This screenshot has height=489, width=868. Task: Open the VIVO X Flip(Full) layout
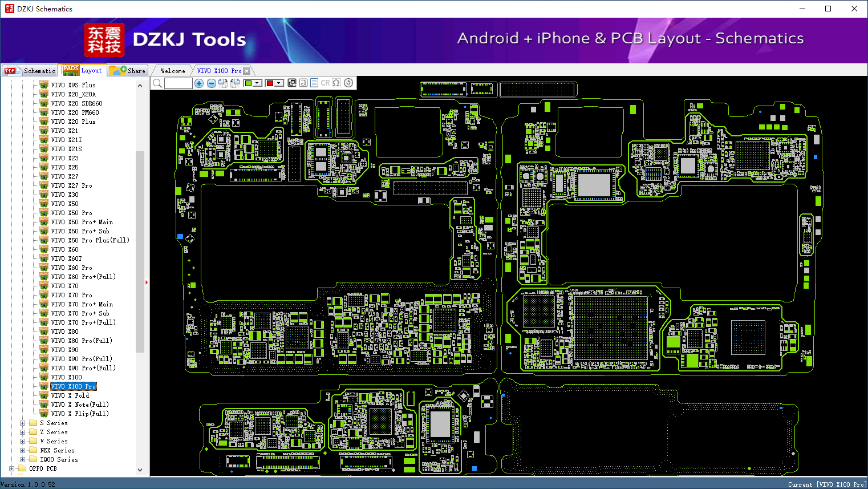[80, 414]
